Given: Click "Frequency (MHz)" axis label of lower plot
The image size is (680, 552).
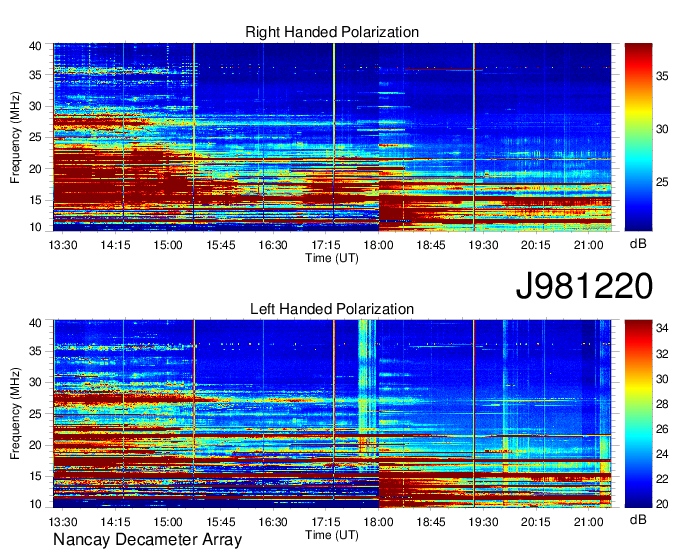Looking at the screenshot, I should pyautogui.click(x=15, y=414).
